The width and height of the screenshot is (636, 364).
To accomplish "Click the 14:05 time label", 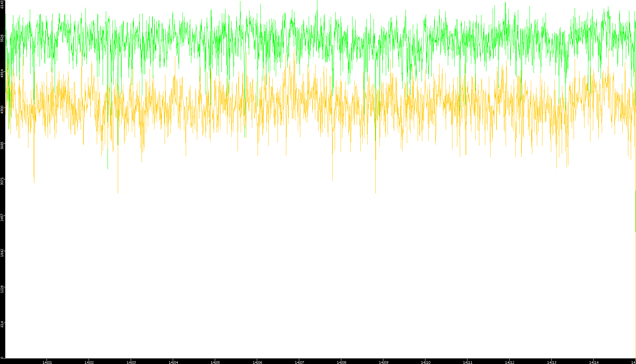I will pos(215,362).
